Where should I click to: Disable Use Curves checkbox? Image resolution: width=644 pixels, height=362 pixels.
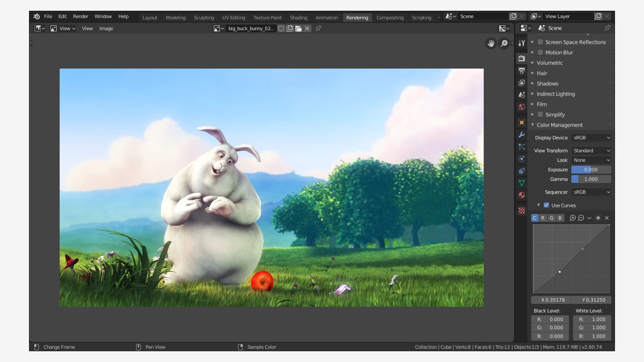pos(546,205)
